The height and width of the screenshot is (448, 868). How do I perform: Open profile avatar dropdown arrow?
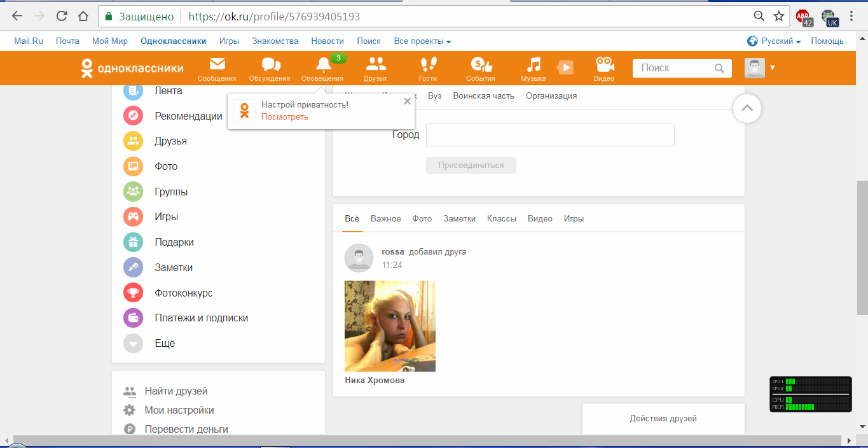(773, 67)
